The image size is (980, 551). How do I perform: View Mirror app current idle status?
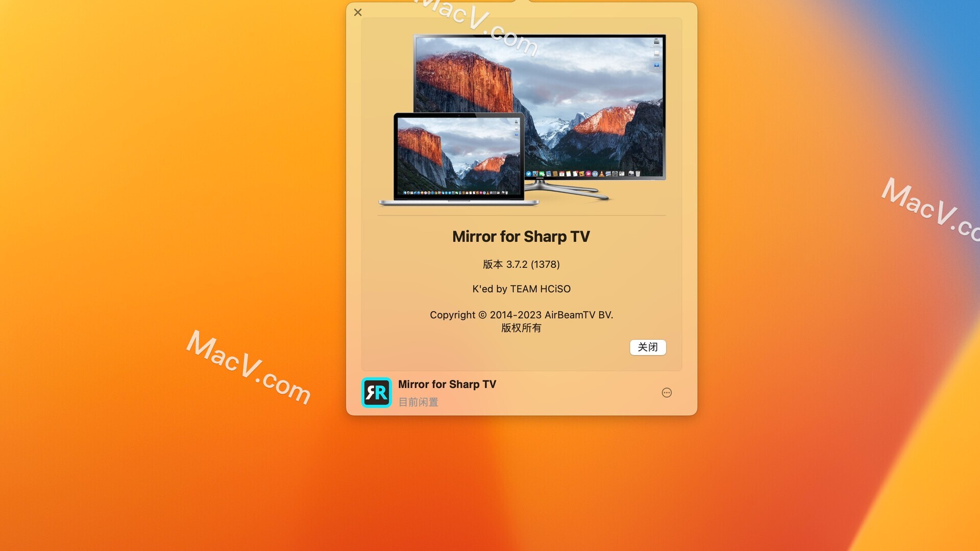(418, 401)
